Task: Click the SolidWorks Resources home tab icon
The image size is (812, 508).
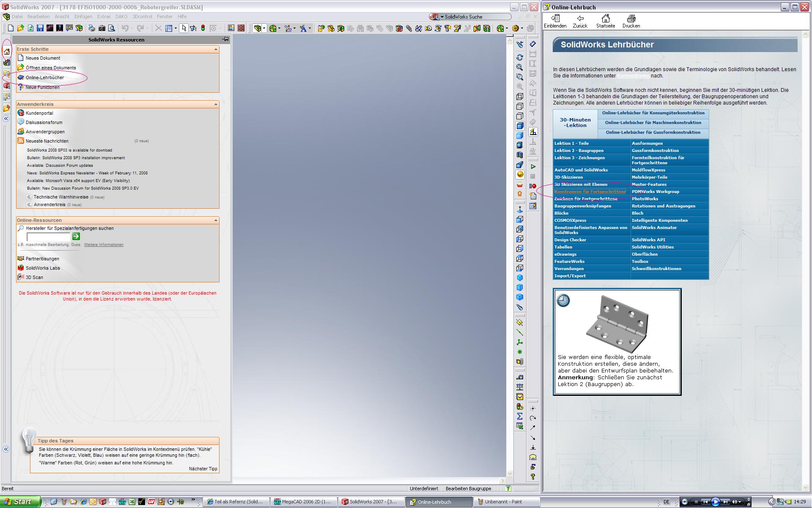Action: [x=6, y=51]
